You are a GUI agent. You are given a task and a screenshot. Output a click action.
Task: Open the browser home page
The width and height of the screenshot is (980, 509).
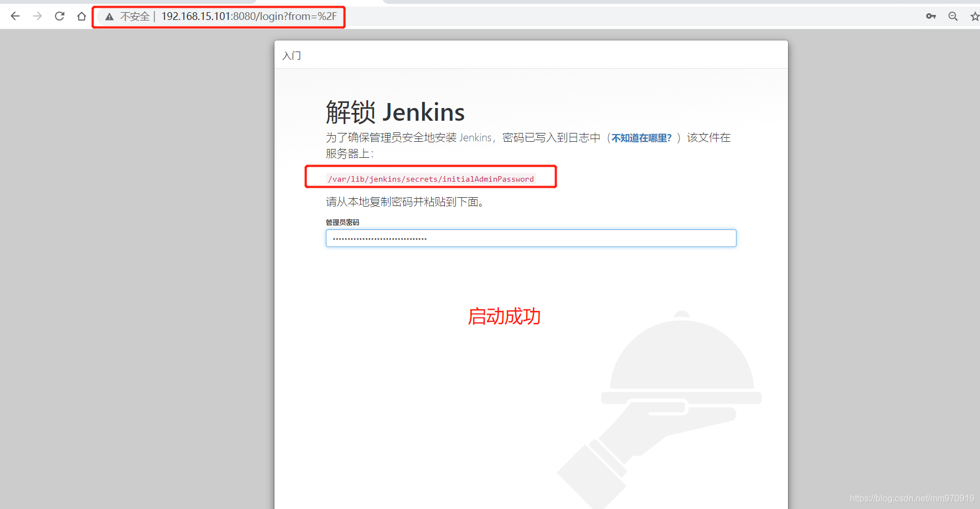pos(81,16)
